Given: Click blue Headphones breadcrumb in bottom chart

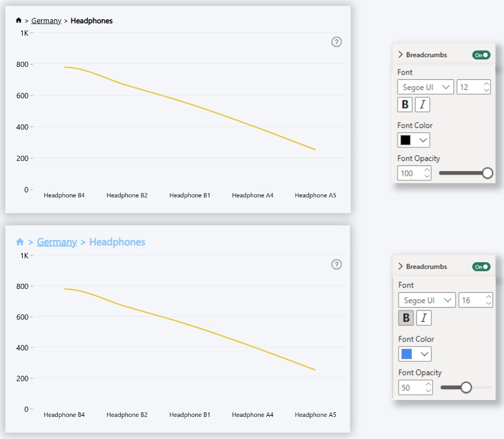Looking at the screenshot, I should point(117,242).
